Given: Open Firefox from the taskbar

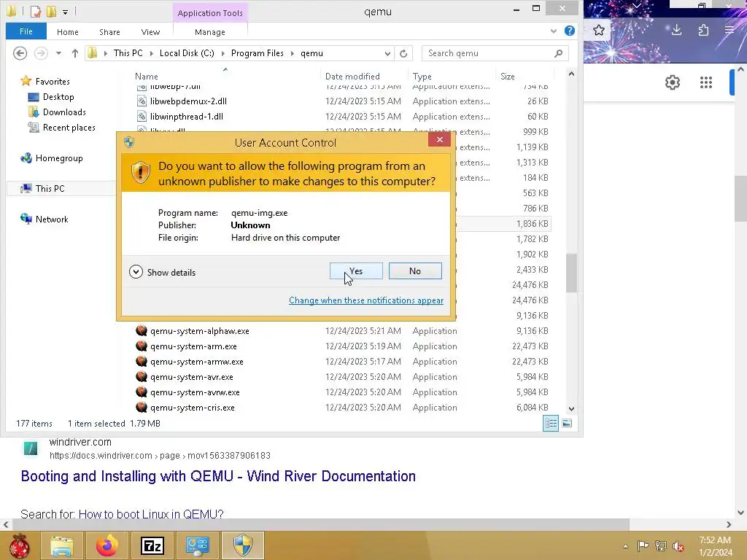Looking at the screenshot, I should pos(107,545).
